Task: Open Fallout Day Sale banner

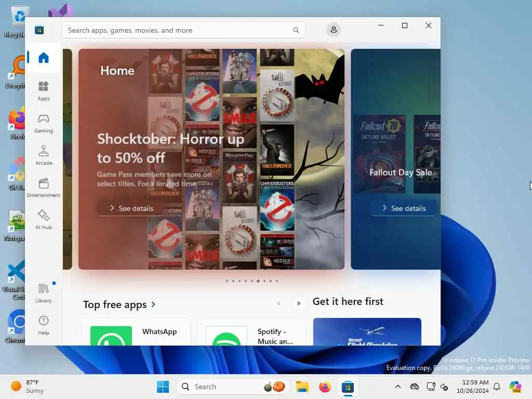Action: click(x=395, y=159)
